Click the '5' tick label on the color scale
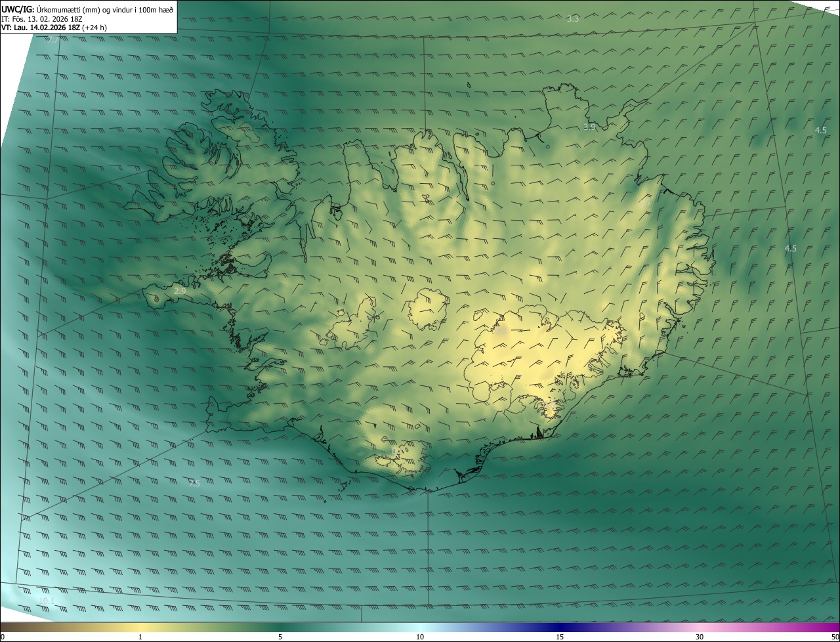This screenshot has width=840, height=642. click(x=280, y=637)
